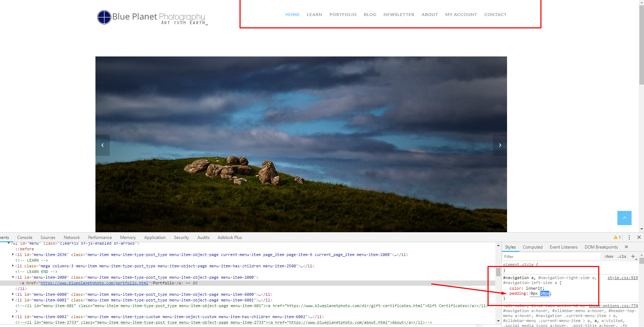Select the DOM Breakpoints sidebar tab
This screenshot has width=644, height=327.
click(601, 247)
